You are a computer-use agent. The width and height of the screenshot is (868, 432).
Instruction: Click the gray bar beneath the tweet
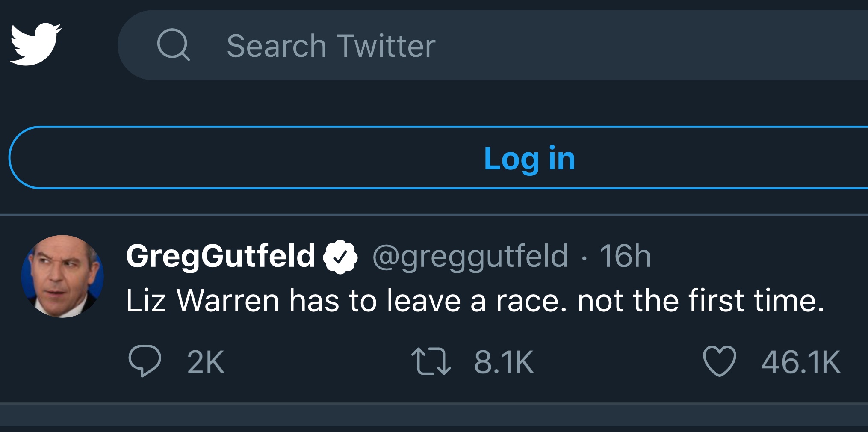pyautogui.click(x=434, y=415)
